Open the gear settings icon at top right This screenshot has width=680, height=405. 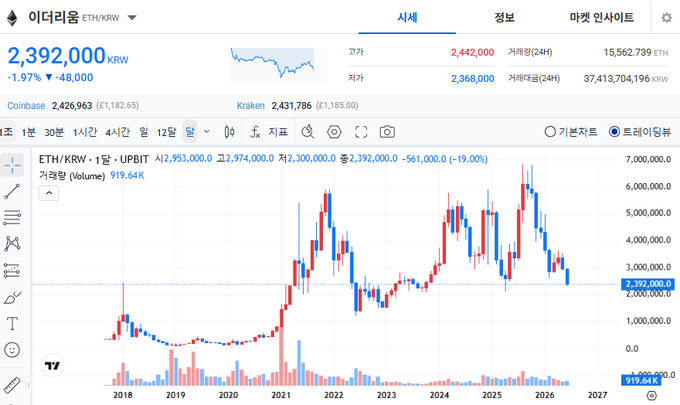click(667, 18)
